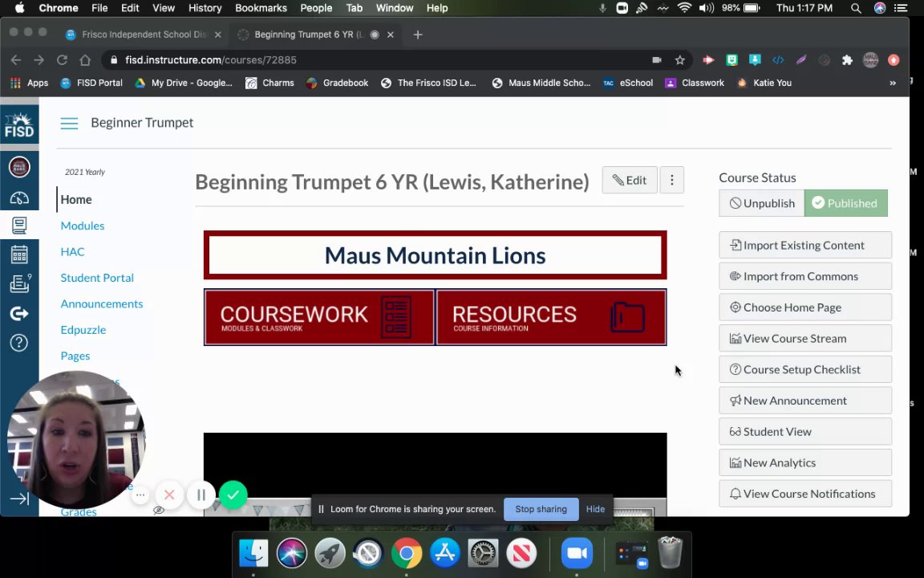Viewport: 924px width, 578px height.
Task: Click the Edit home page button
Action: (x=630, y=180)
